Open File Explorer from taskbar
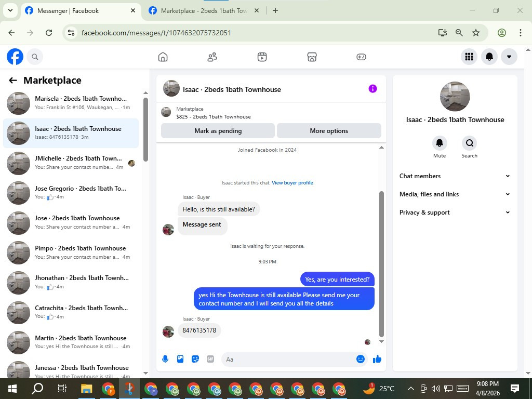The width and height of the screenshot is (532, 399). pyautogui.click(x=87, y=389)
